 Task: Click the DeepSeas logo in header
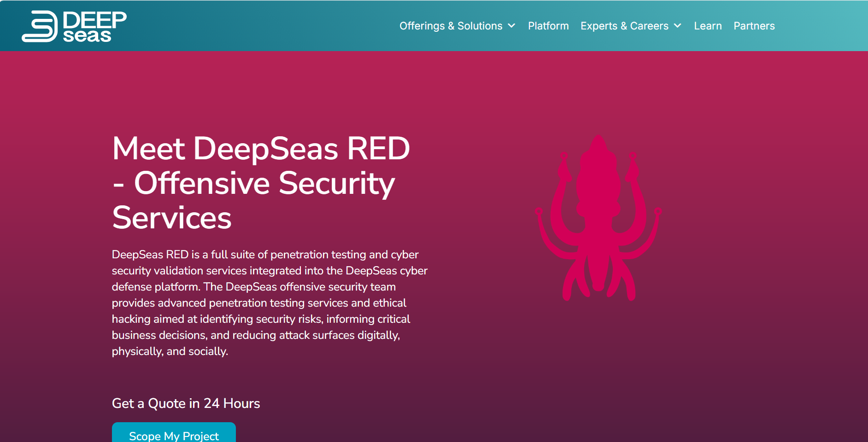[74, 26]
